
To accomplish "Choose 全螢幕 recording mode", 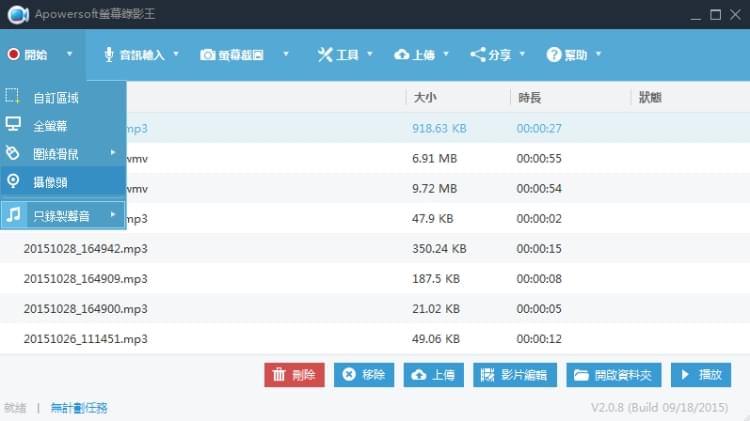I will (x=50, y=126).
